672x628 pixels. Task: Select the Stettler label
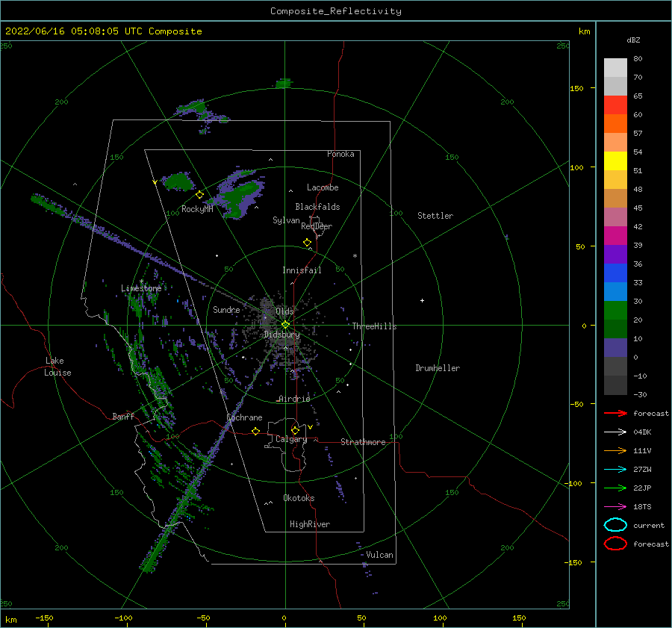click(435, 216)
